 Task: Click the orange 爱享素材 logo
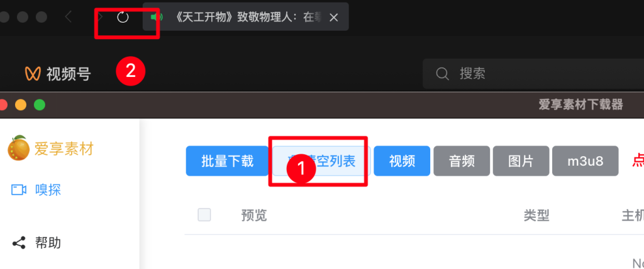[x=18, y=149]
